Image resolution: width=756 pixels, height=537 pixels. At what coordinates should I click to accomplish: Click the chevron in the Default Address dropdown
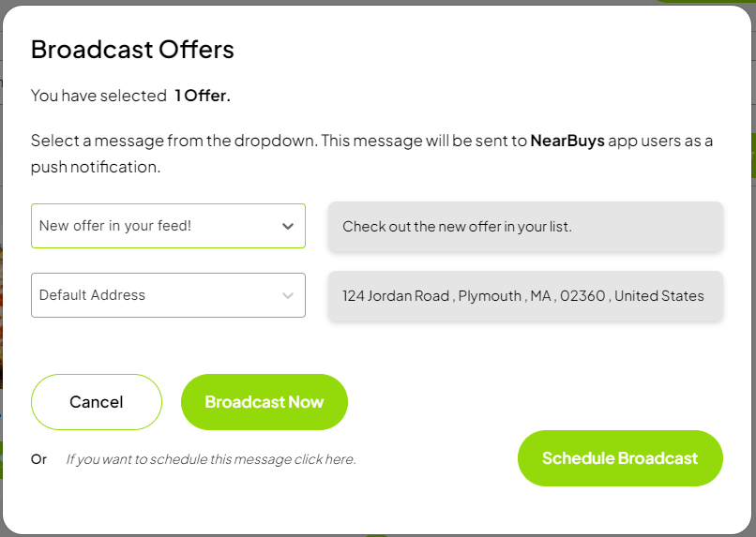[x=288, y=295]
